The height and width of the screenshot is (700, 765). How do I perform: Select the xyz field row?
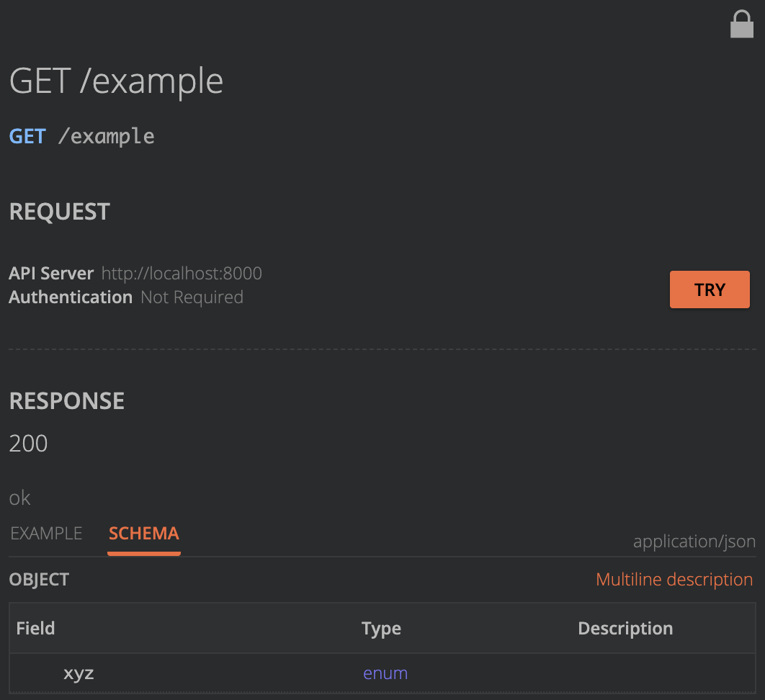point(79,673)
